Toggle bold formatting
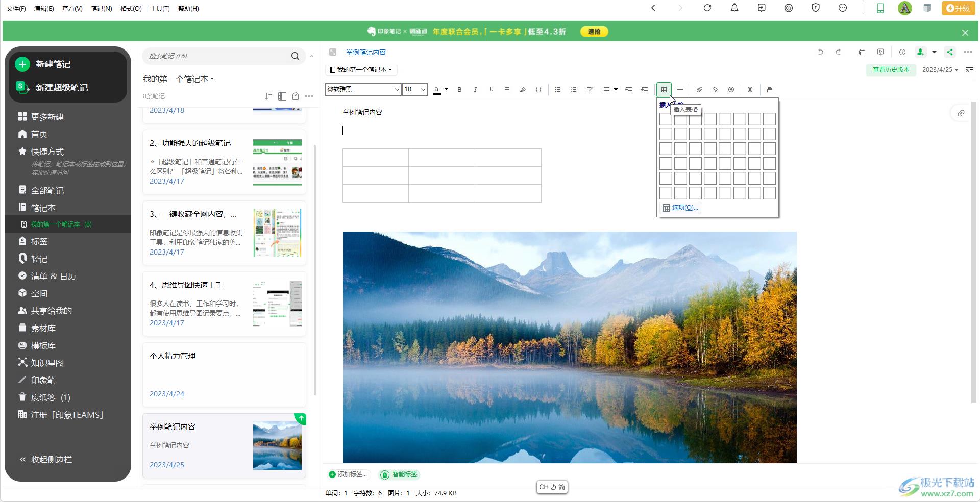Screen dimensions: 980x502 [459, 89]
